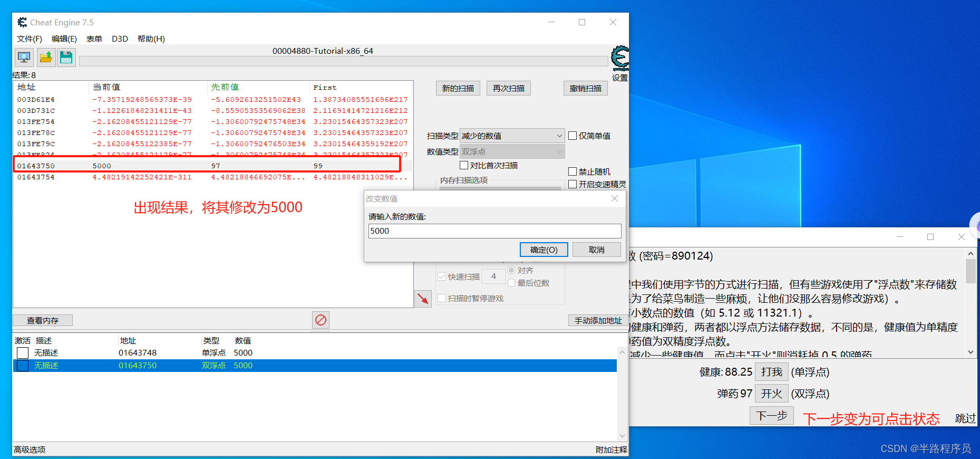Close the 改变数值 dialog
The width and height of the screenshot is (980, 459).
coord(615,198)
